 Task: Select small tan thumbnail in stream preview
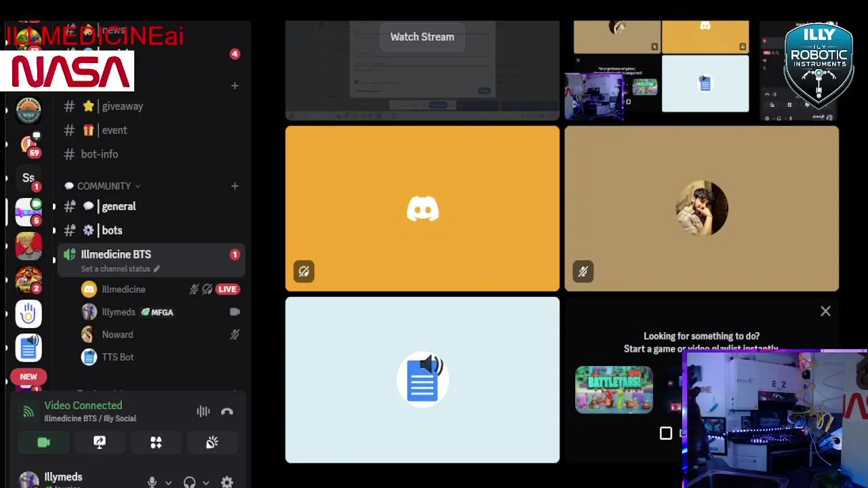(617, 37)
